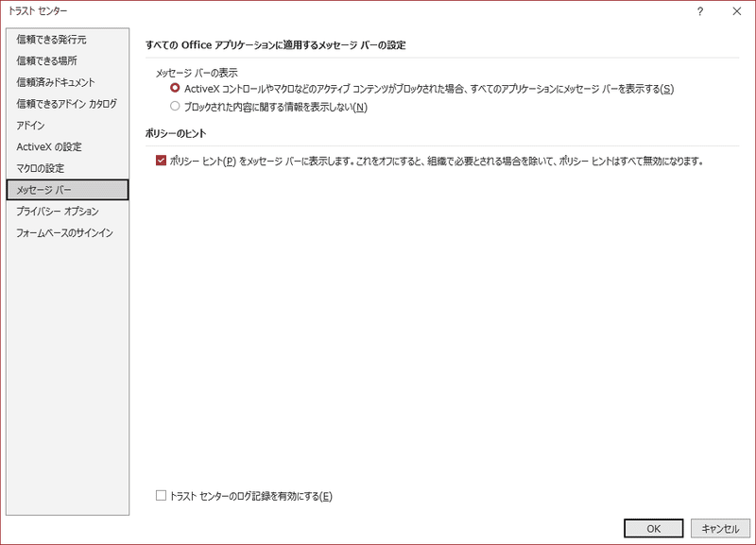
Task: Click the Office message bar settings heading
Action: (x=275, y=45)
